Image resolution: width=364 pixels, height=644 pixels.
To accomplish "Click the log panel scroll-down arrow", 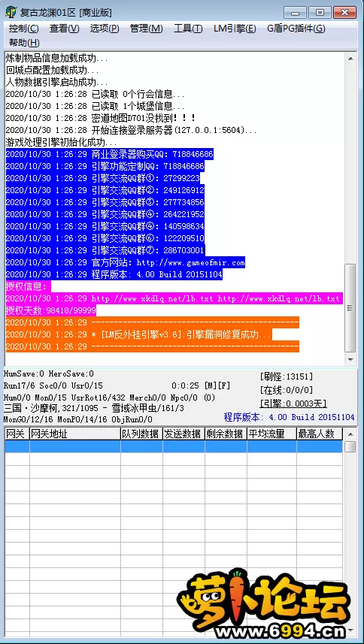I will point(350,359).
